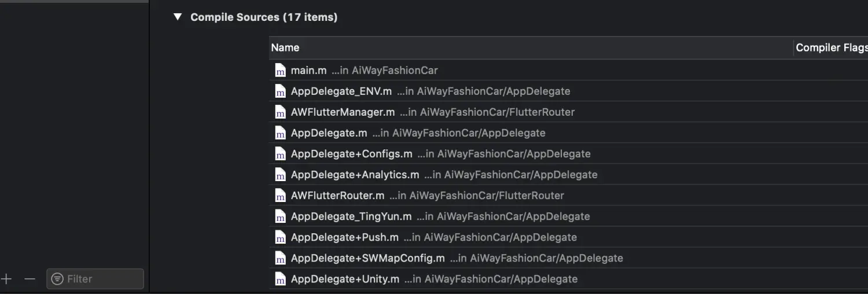The width and height of the screenshot is (868, 294).
Task: Click the AppDelegate+Push.m file icon
Action: 280,237
